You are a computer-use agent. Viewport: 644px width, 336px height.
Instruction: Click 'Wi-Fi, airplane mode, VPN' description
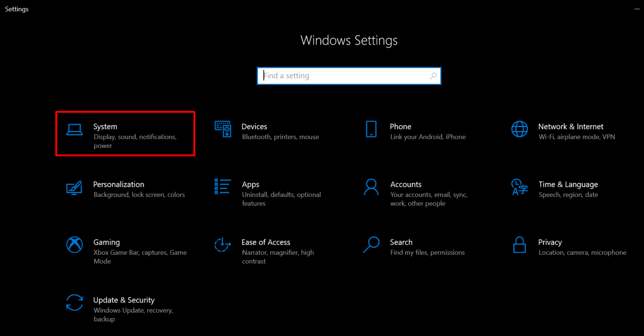point(577,137)
